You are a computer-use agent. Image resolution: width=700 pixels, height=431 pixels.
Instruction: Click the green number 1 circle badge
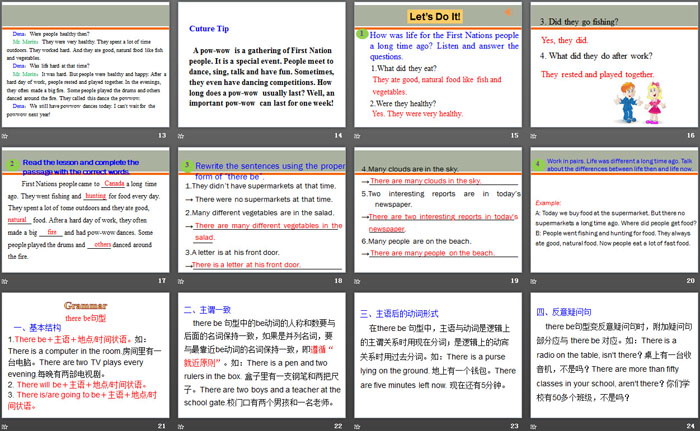pos(363,34)
